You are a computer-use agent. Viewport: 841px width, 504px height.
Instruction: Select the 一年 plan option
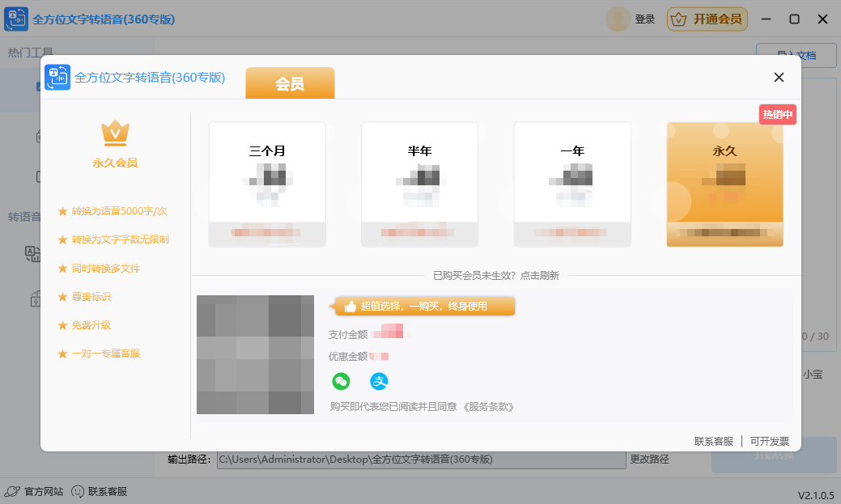click(x=572, y=182)
